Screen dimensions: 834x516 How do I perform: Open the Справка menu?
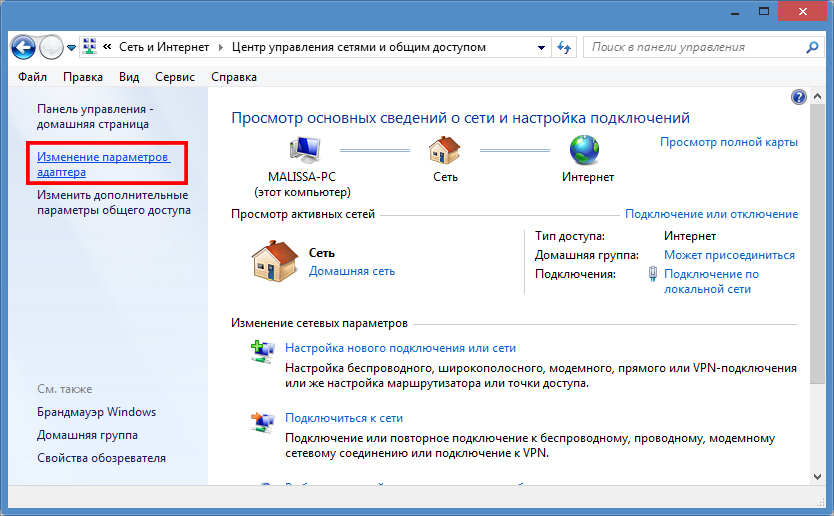coord(234,77)
